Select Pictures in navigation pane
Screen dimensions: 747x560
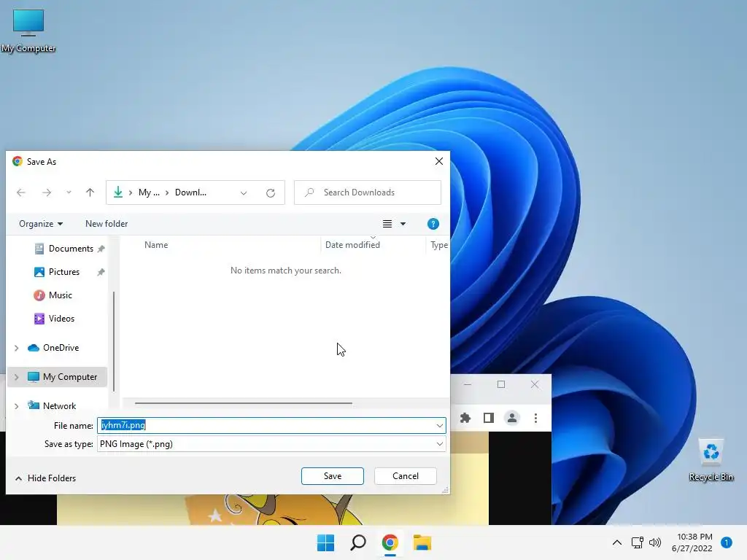click(64, 272)
